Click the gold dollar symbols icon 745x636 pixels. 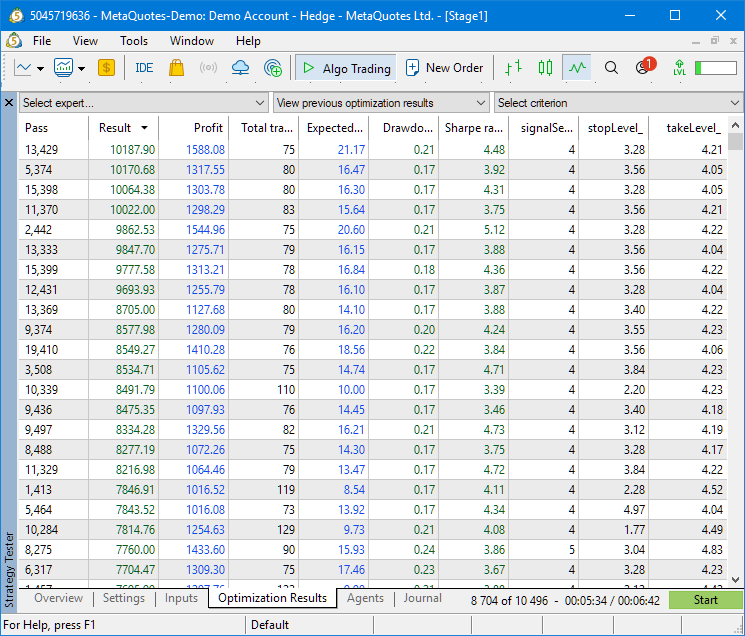click(x=106, y=68)
